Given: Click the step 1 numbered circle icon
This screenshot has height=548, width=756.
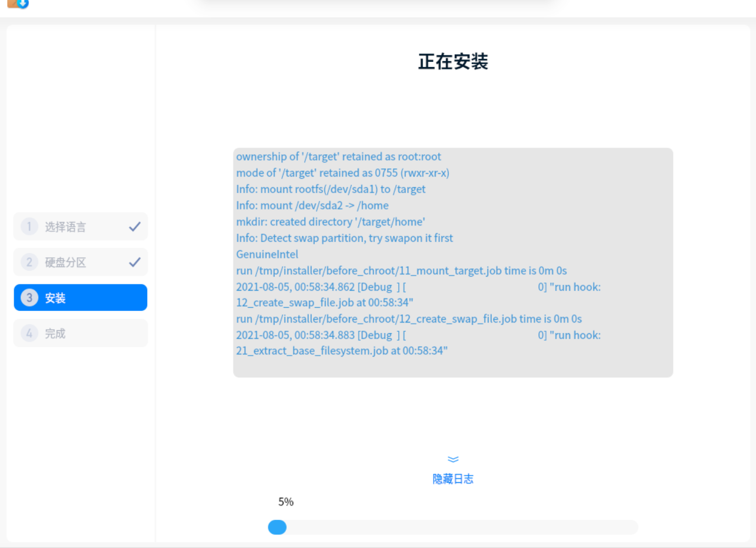Looking at the screenshot, I should click(x=29, y=227).
